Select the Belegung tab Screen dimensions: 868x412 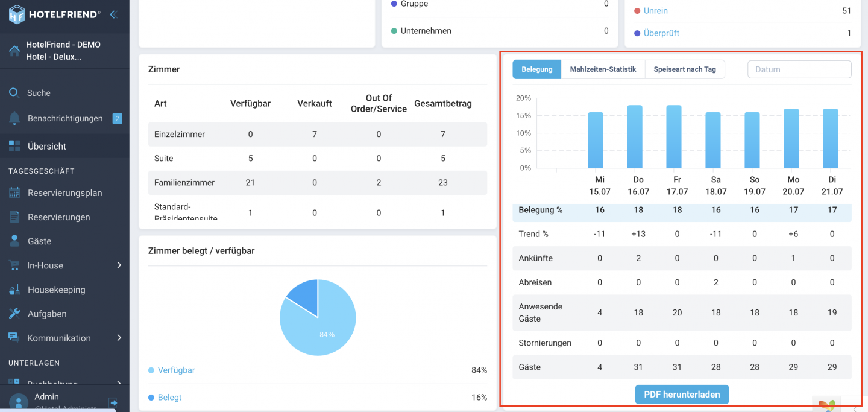537,69
